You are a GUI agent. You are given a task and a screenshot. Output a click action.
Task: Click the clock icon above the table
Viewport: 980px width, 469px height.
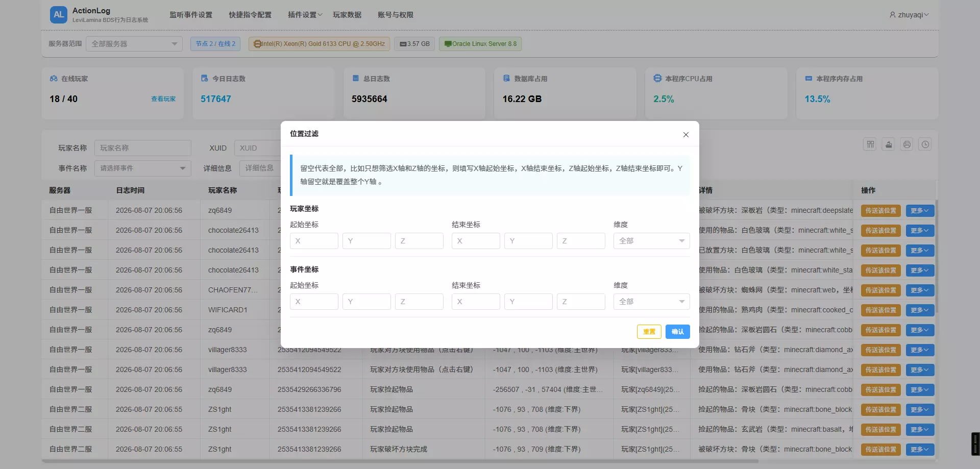pyautogui.click(x=925, y=144)
